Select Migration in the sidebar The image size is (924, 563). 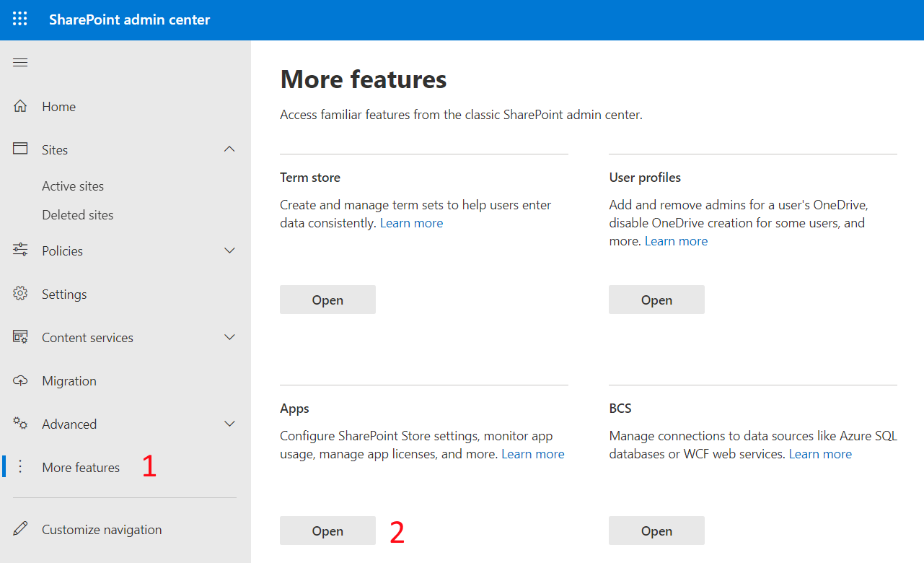click(x=69, y=381)
